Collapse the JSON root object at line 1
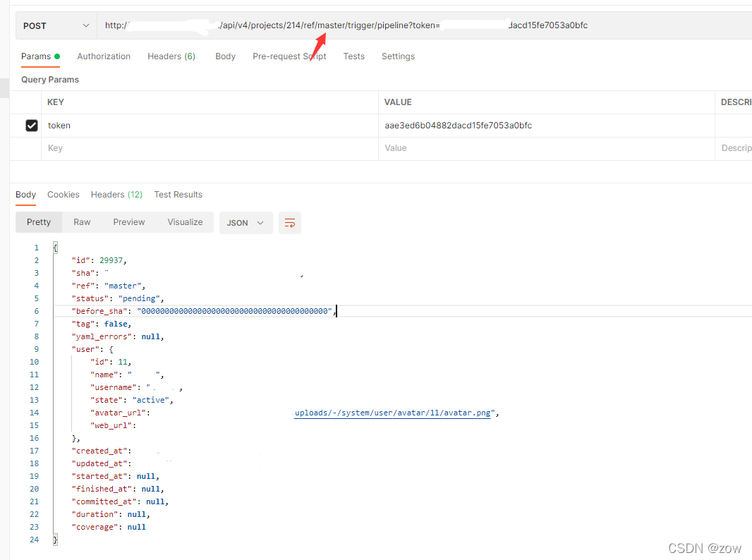Viewport: 752px width, 560px height. 54,247
